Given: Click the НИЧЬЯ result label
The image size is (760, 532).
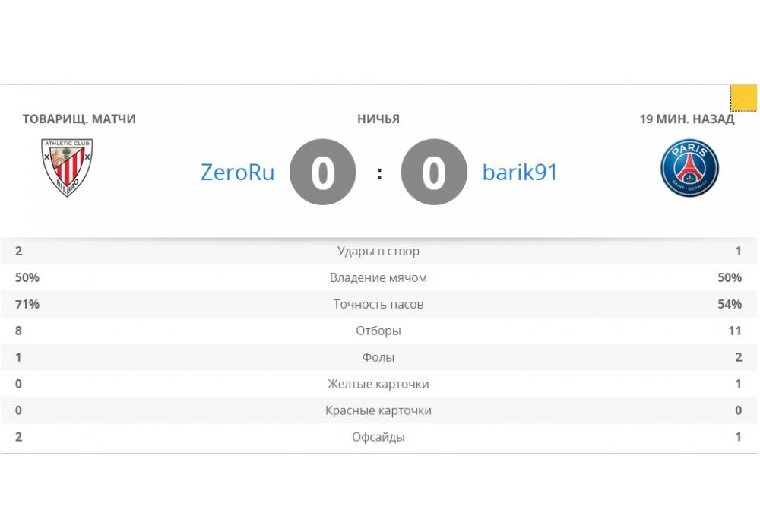Looking at the screenshot, I should (378, 119).
